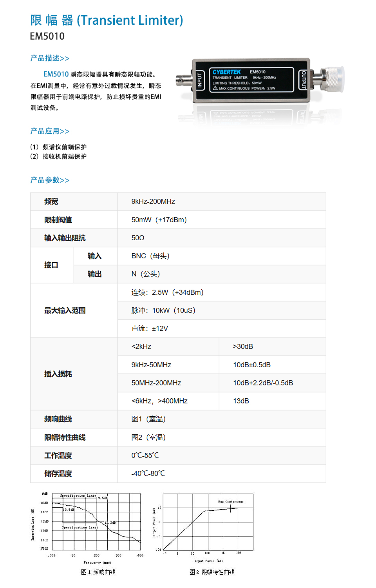
Task: Open the '产品应用>>' section heading
Action: point(50,131)
